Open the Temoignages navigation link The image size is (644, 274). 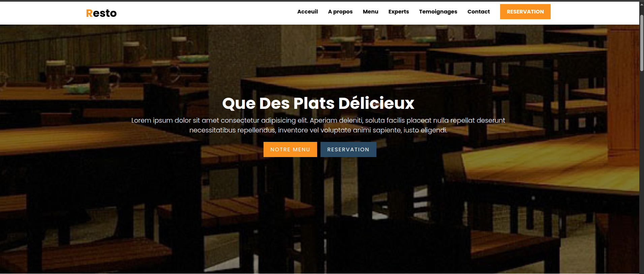(438, 12)
